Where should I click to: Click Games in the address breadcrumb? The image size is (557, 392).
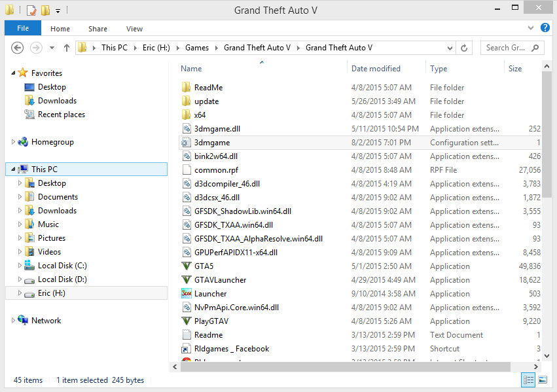tap(197, 48)
